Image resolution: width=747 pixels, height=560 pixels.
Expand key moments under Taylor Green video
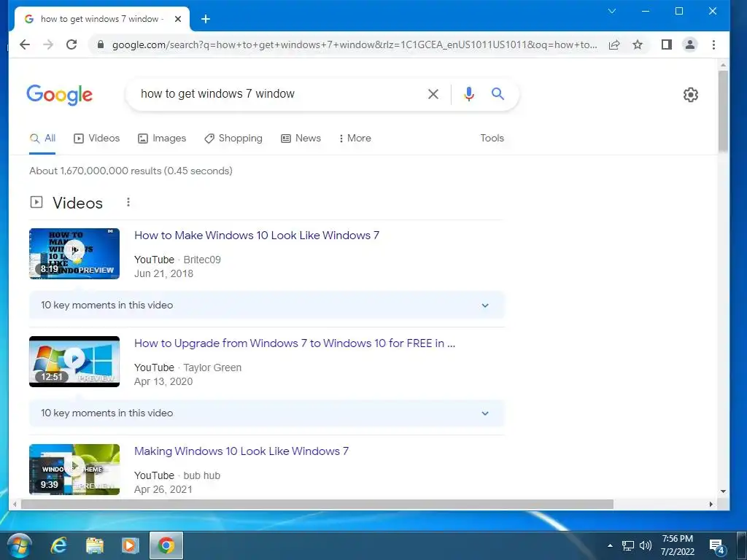point(267,413)
